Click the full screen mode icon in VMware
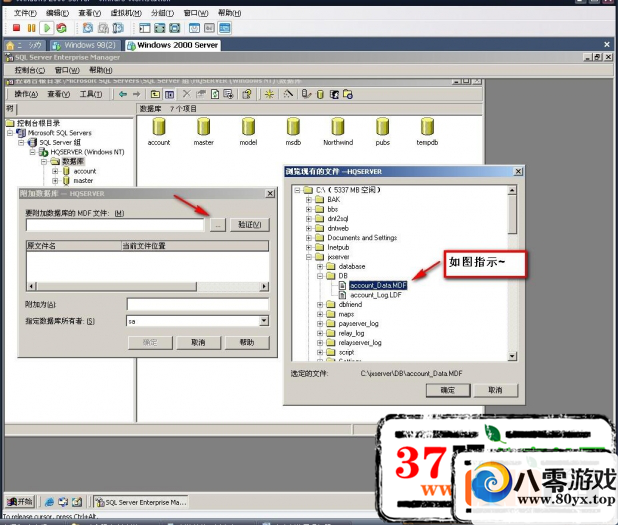The width and height of the screenshot is (618, 525). [160, 28]
